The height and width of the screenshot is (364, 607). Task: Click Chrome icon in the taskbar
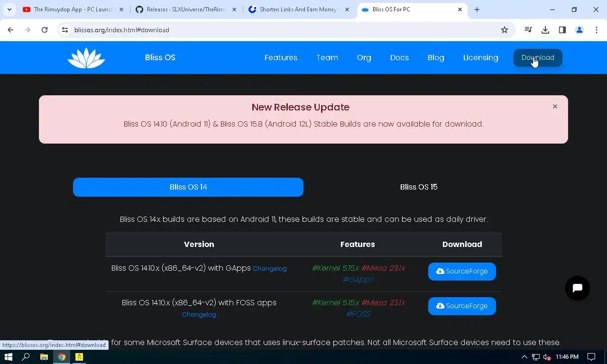[x=62, y=357]
